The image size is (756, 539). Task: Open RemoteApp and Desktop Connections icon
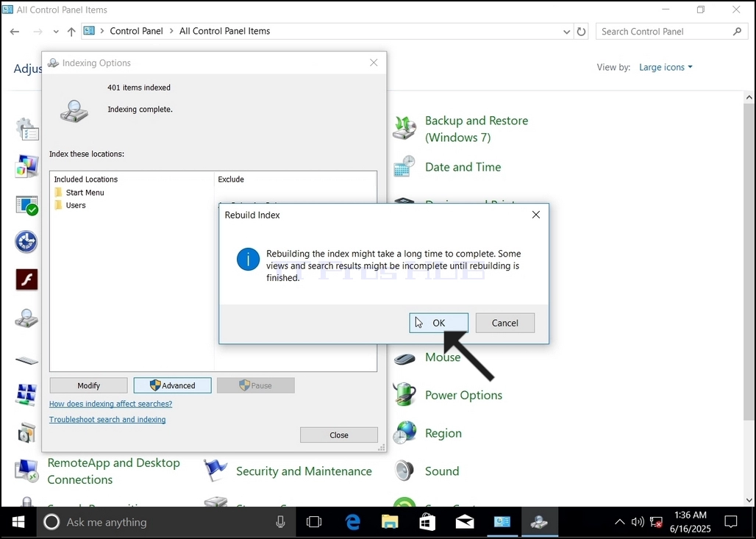(x=26, y=471)
